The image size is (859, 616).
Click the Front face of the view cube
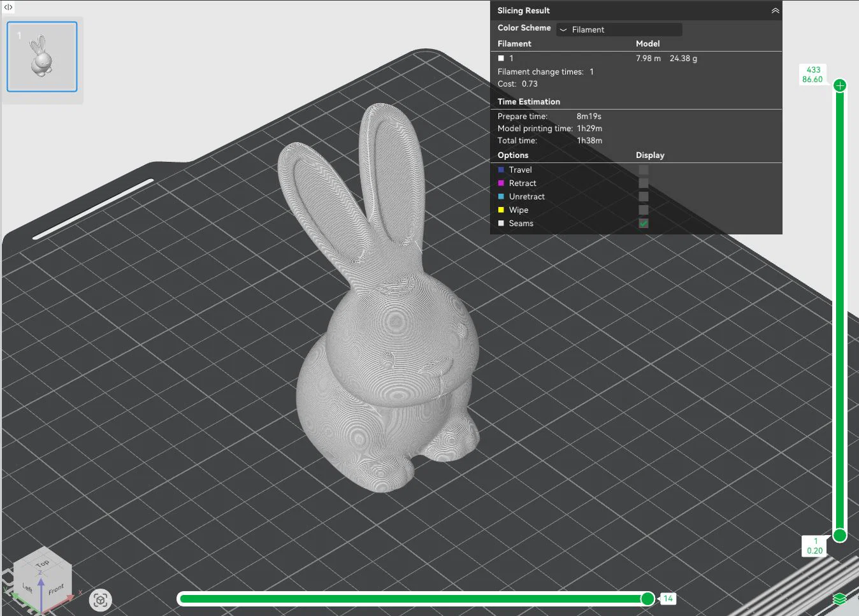tap(56, 589)
